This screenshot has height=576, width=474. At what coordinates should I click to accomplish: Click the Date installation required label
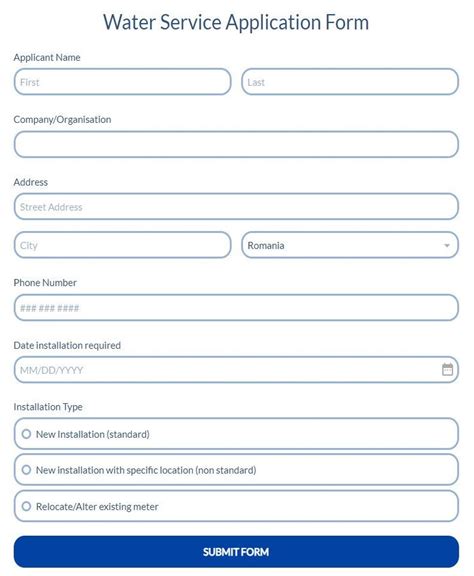(67, 345)
